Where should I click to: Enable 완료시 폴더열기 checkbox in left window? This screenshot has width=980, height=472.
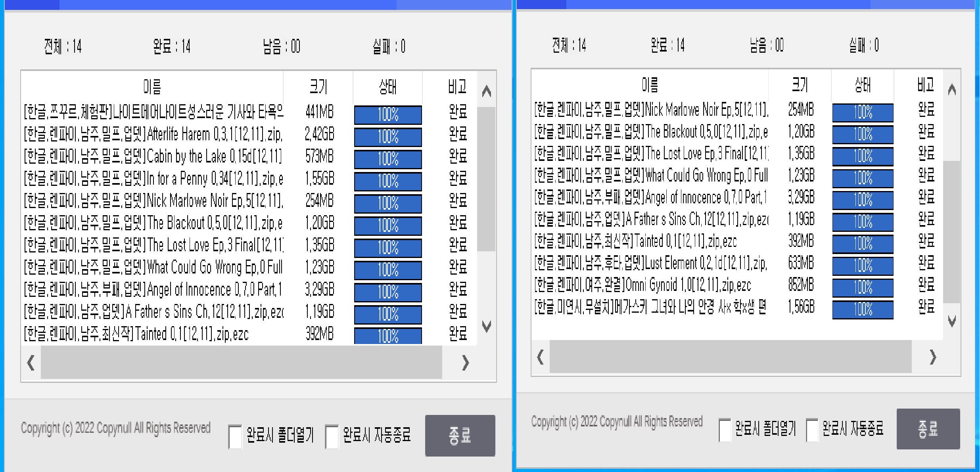point(235,436)
